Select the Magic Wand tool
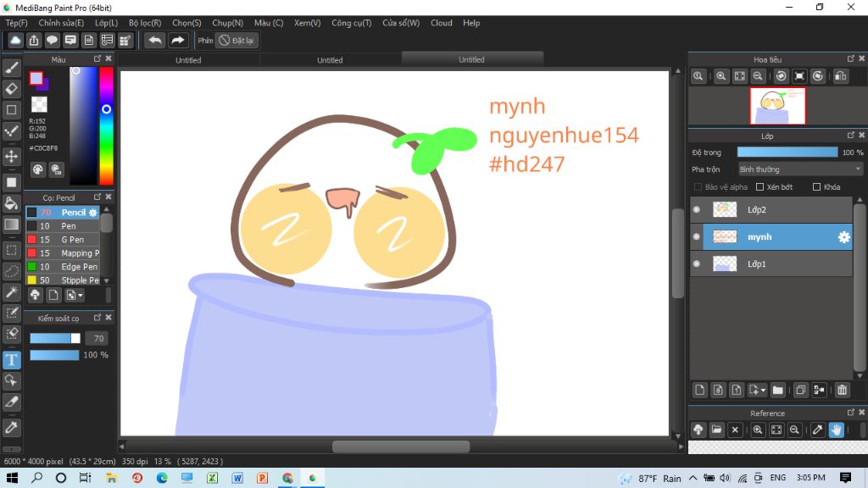This screenshot has width=868, height=488. coord(12,291)
